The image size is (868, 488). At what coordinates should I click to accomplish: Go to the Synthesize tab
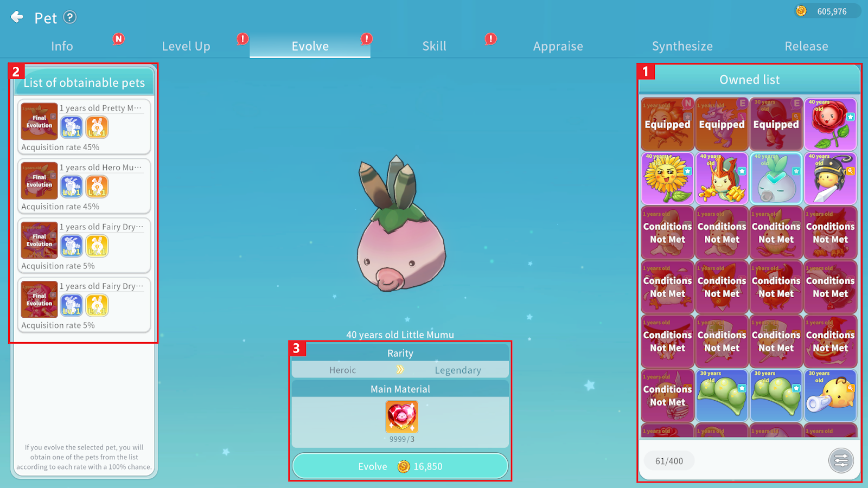tap(682, 46)
